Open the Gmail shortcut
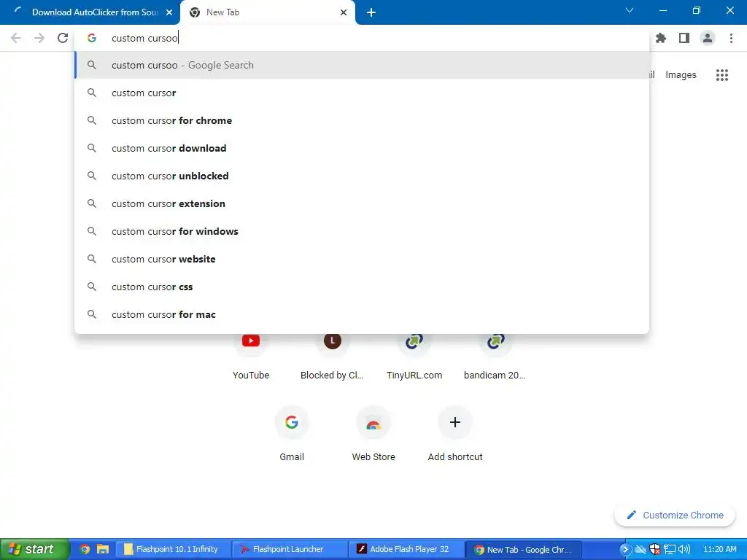This screenshot has height=560, width=747. click(x=292, y=432)
